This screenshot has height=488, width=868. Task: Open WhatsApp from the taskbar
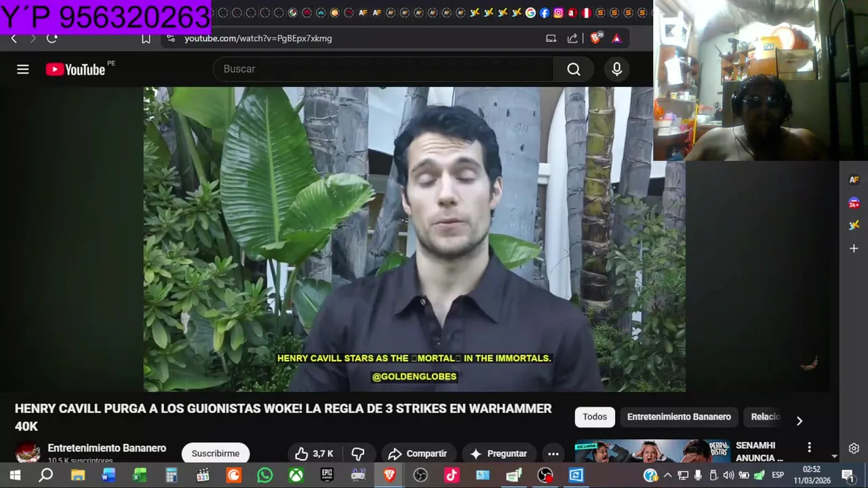point(264,475)
